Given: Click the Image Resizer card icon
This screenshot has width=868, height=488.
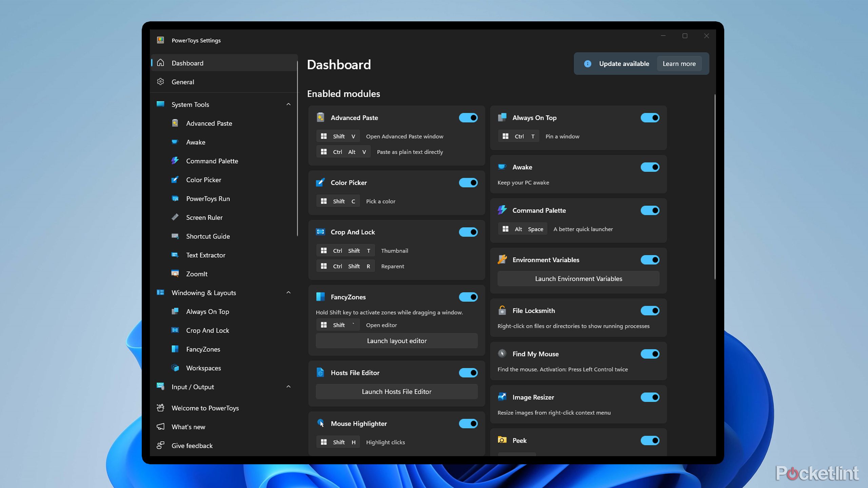Looking at the screenshot, I should [x=502, y=397].
